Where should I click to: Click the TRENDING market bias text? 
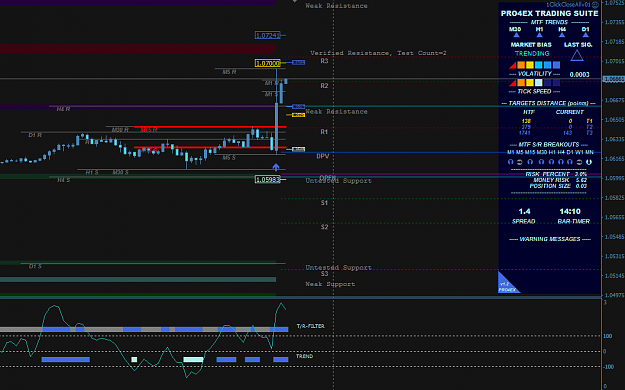click(532, 53)
